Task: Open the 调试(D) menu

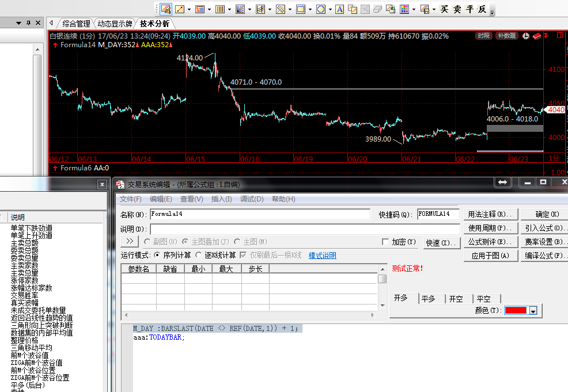Action: point(252,199)
